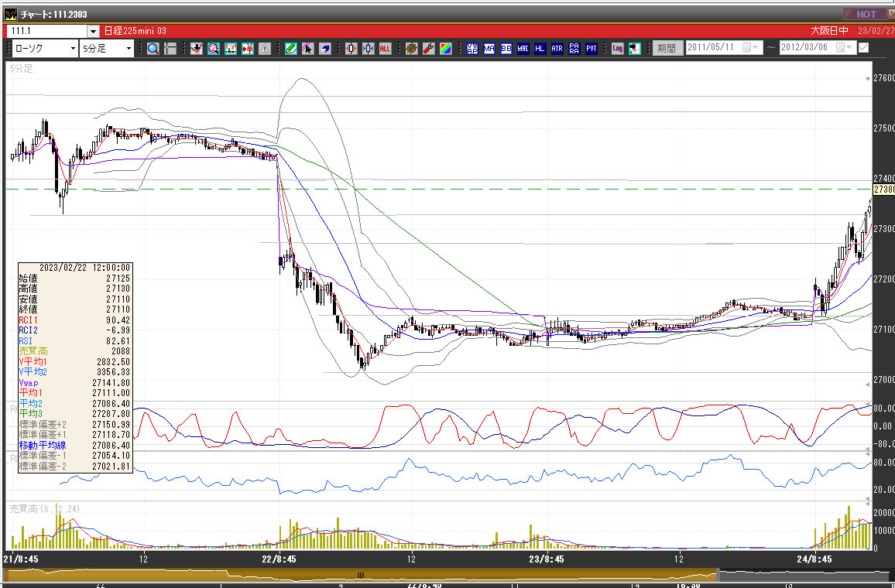
Task: Click the yen price icon
Action: [x=248, y=49]
